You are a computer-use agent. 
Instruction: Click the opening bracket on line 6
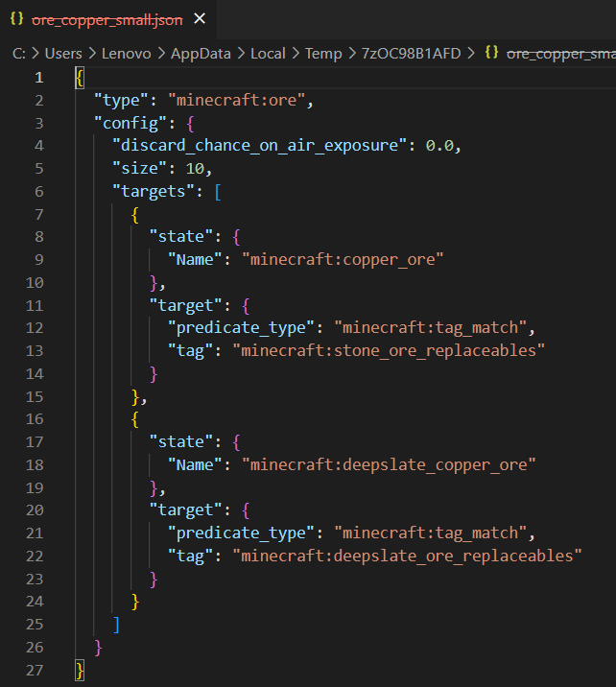click(218, 192)
